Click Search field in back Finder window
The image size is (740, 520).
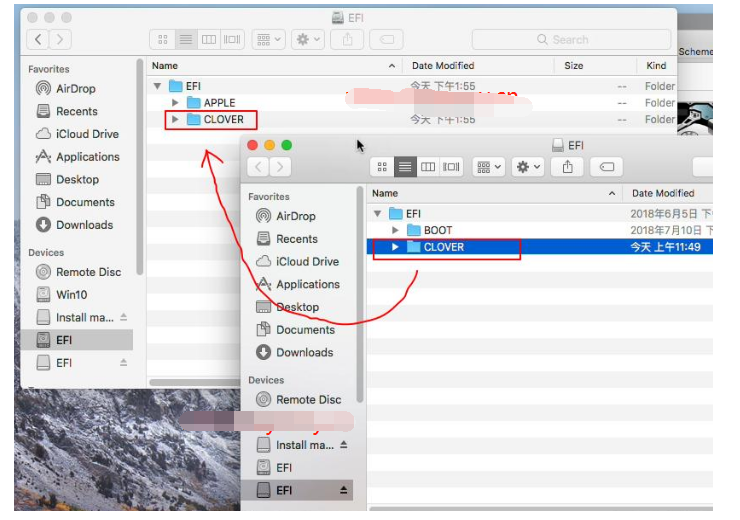tap(571, 40)
